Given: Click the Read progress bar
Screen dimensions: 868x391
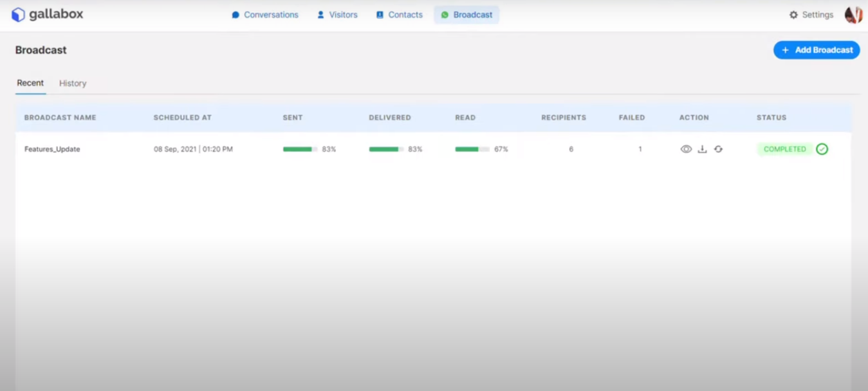Looking at the screenshot, I should [x=472, y=149].
